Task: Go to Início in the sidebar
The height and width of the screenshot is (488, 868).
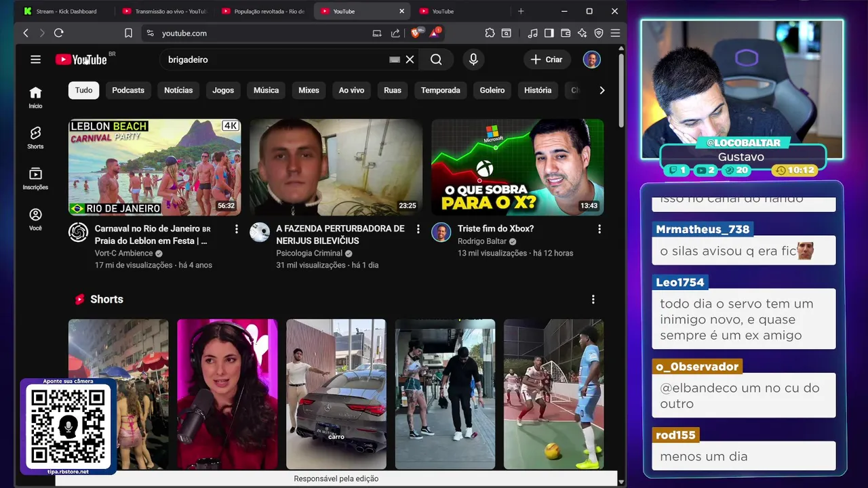Action: [x=35, y=97]
